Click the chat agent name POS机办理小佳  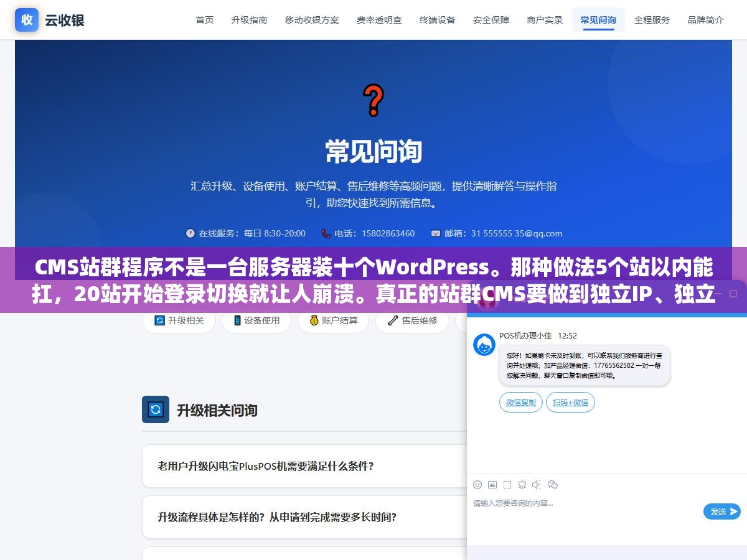click(525, 335)
